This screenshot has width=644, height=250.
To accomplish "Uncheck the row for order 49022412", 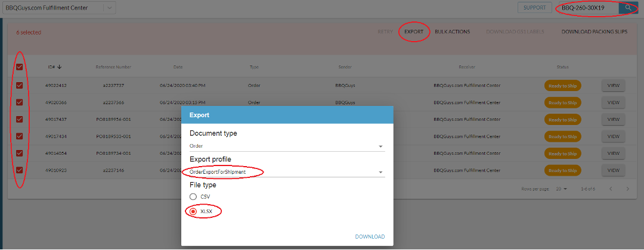I will pyautogui.click(x=19, y=86).
